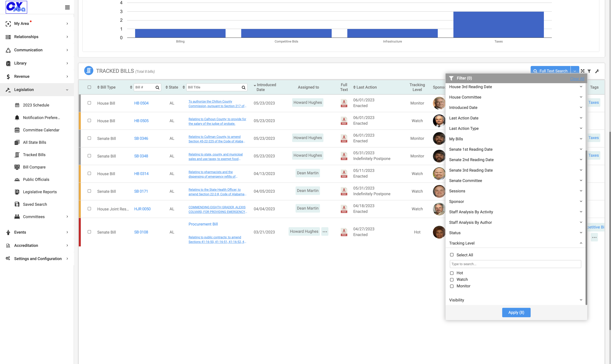Open PDF full text for SB 0348
Image resolution: width=611 pixels, height=364 pixels.
click(344, 156)
